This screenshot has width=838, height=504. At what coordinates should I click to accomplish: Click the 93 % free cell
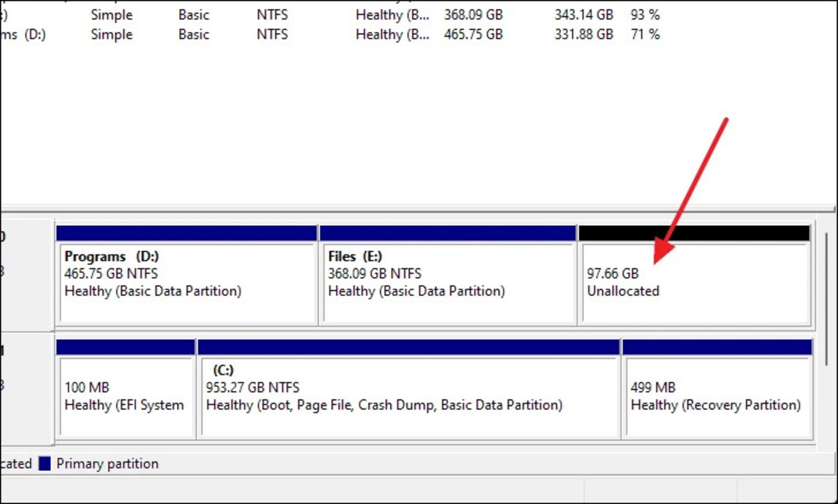coord(645,15)
